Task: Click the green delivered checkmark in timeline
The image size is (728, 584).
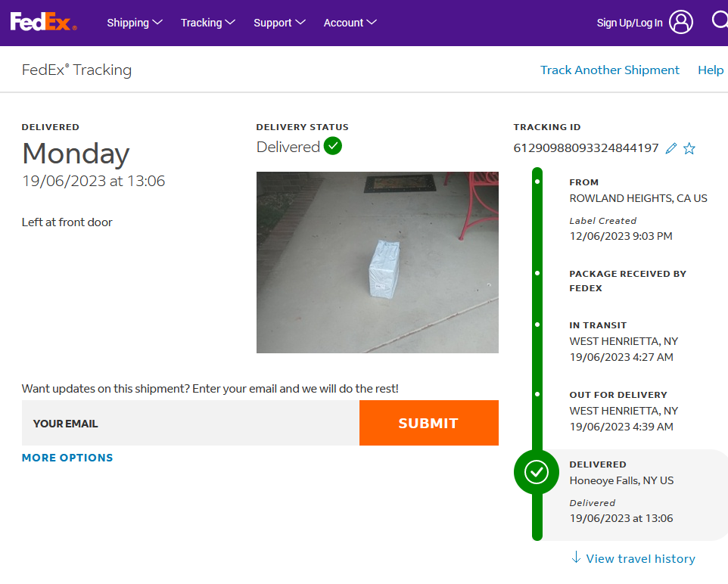Action: pyautogui.click(x=537, y=472)
